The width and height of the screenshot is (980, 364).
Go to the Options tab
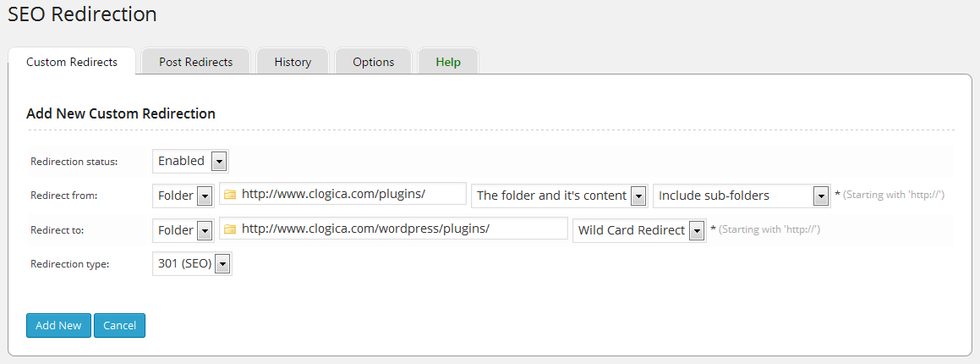373,62
